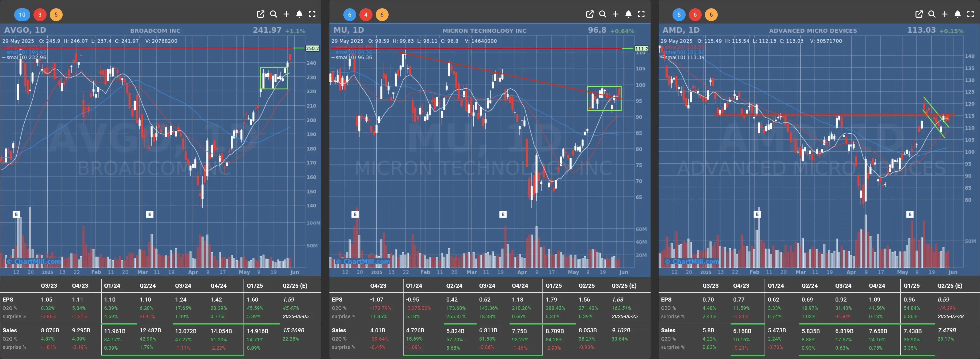The height and width of the screenshot is (359, 980).
Task: Click MU orange rating badge 6
Action: point(382,14)
